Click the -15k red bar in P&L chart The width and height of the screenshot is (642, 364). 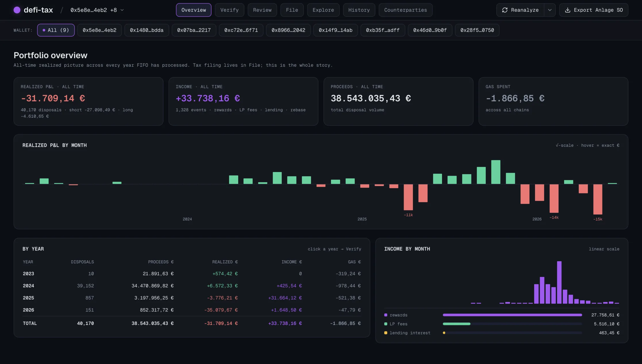598,199
